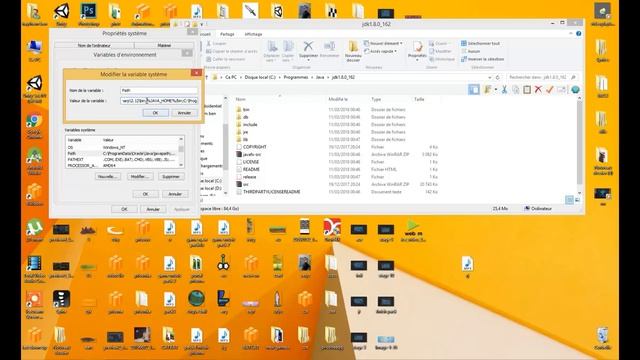Click the Modifier... button under system variables
This screenshot has width=640, height=360.
click(140, 176)
